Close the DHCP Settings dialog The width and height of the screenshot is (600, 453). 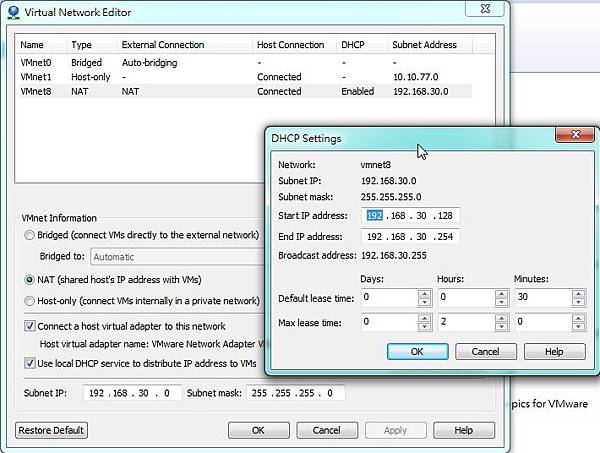click(x=575, y=135)
